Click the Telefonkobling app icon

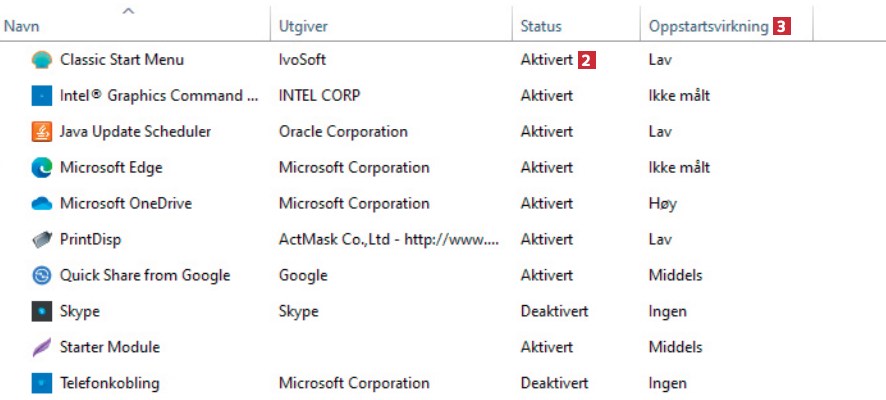42,384
